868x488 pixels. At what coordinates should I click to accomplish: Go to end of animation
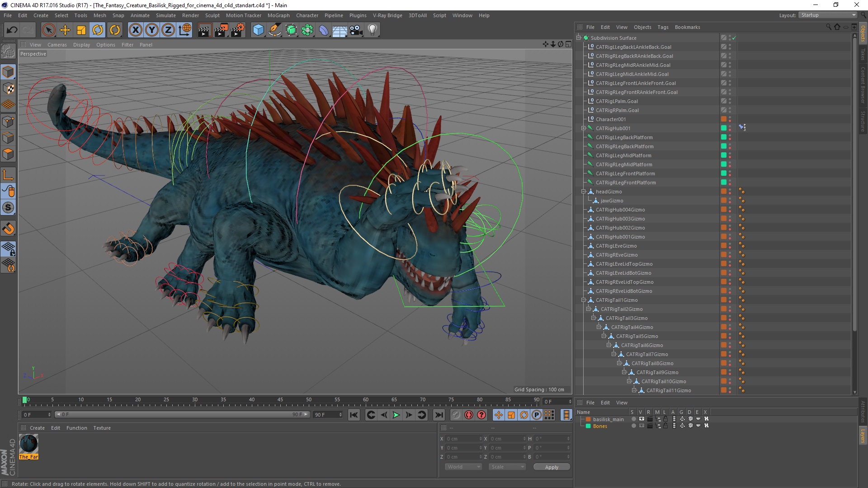coord(439,415)
